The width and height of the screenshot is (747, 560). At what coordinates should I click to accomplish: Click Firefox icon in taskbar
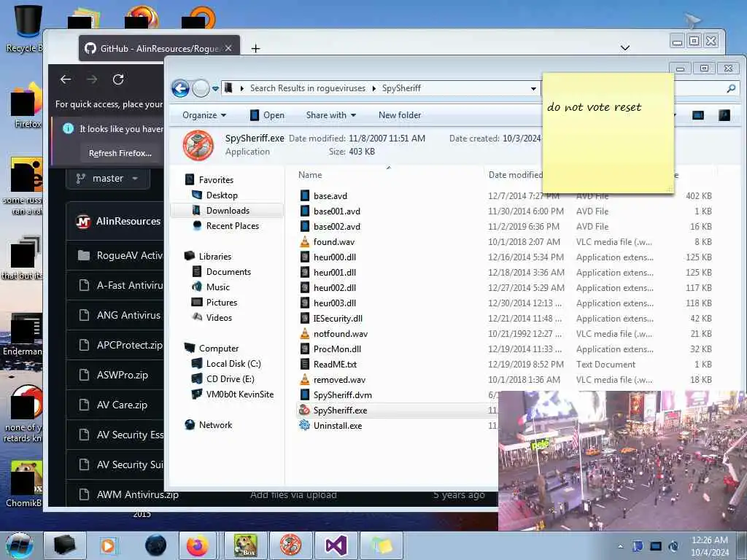(x=198, y=545)
